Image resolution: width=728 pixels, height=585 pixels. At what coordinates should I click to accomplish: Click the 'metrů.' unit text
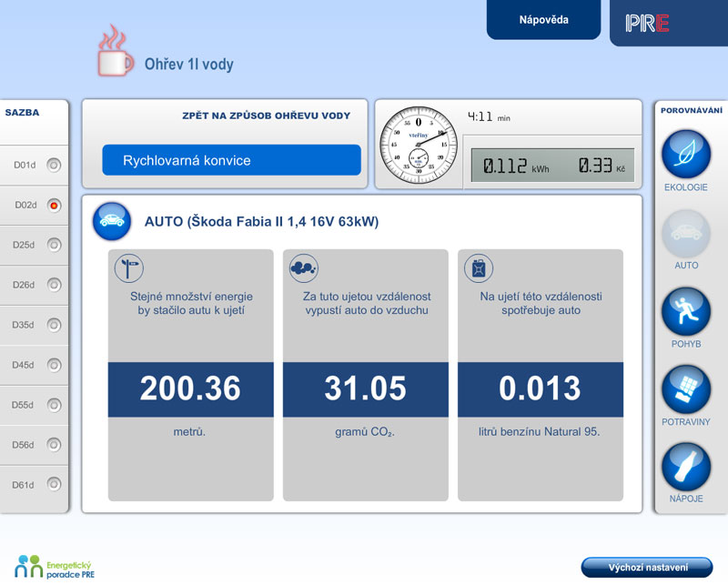189,432
